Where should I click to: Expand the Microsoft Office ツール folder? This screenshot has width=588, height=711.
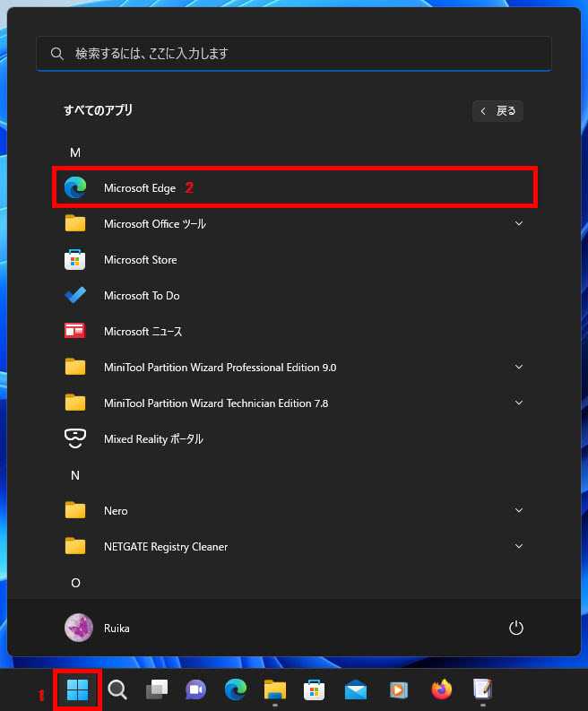[518, 224]
